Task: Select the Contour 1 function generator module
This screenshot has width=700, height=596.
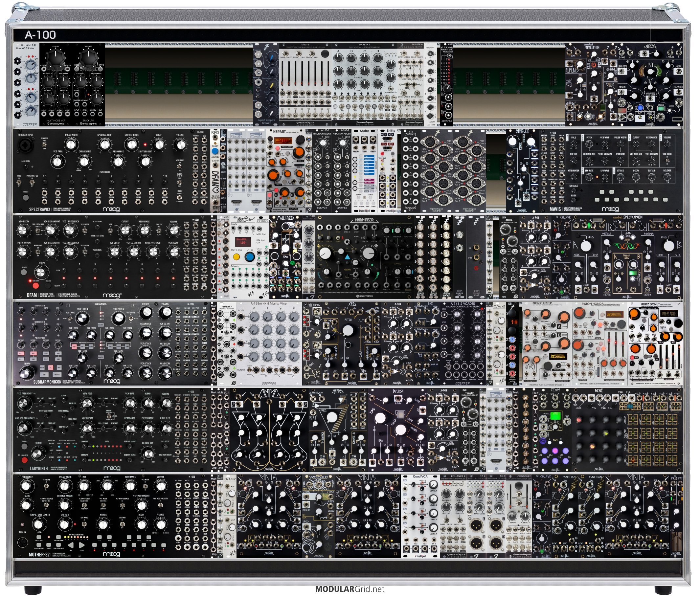Action: tap(519, 516)
